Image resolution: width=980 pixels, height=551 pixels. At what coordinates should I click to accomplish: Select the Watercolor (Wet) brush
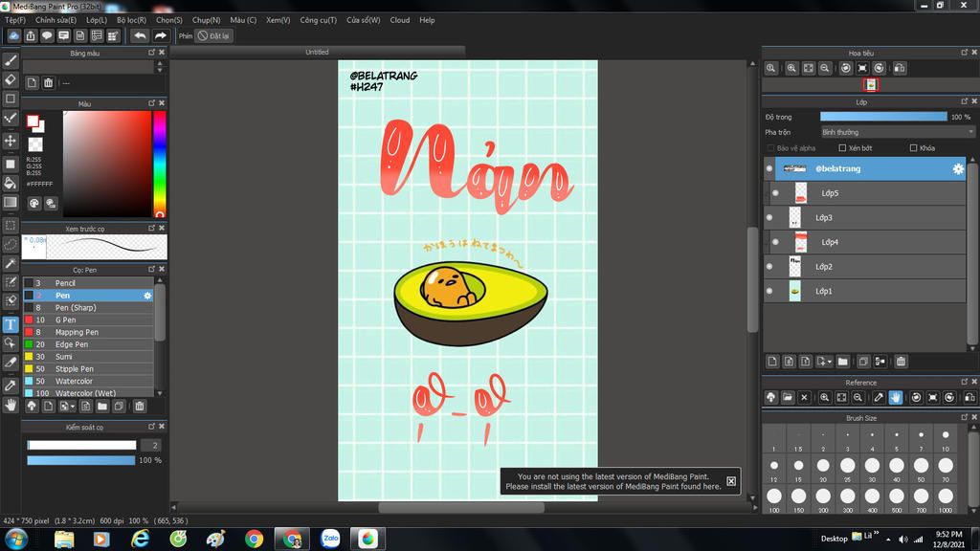(88, 393)
